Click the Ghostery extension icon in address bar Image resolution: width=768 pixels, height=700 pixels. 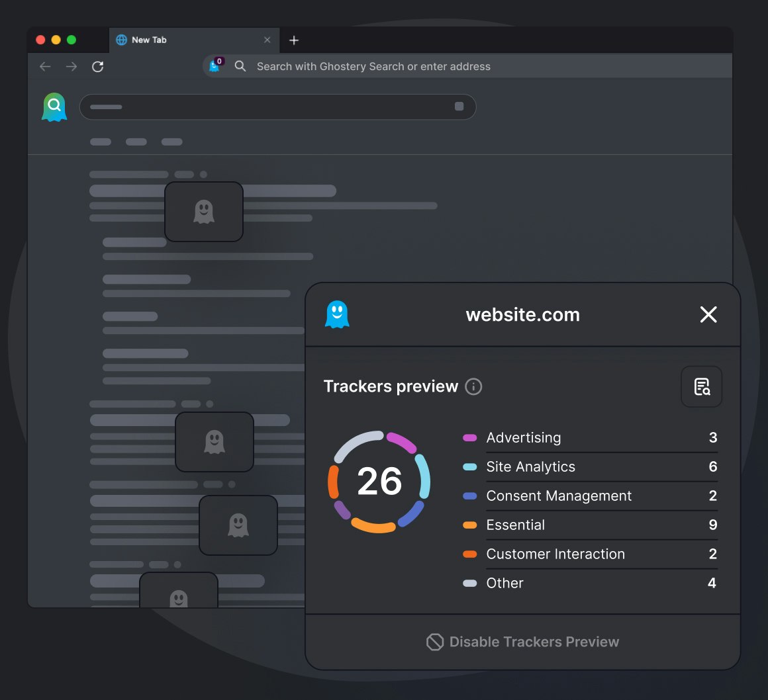pos(216,65)
